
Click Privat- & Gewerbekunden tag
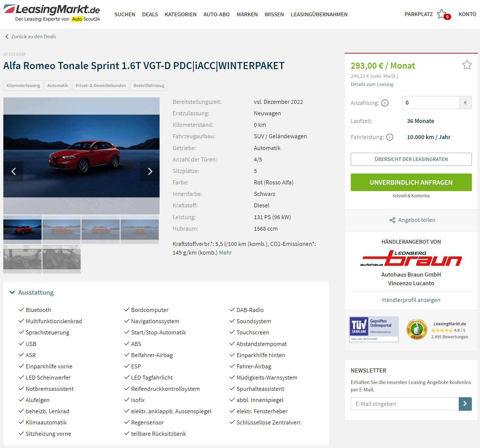coord(101,85)
